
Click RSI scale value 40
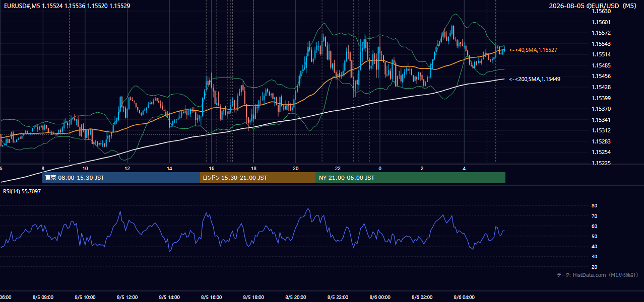[594, 246]
